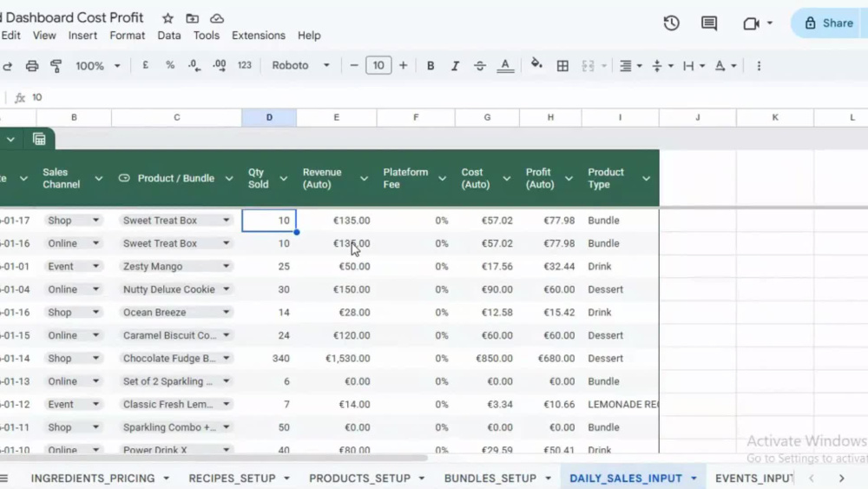Open the Extensions menu

point(259,36)
